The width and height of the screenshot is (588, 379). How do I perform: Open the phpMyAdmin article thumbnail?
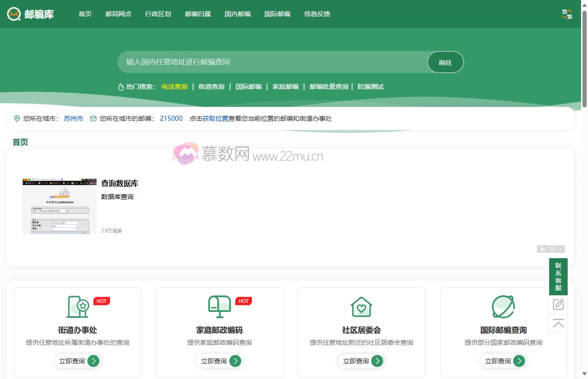pyautogui.click(x=59, y=206)
